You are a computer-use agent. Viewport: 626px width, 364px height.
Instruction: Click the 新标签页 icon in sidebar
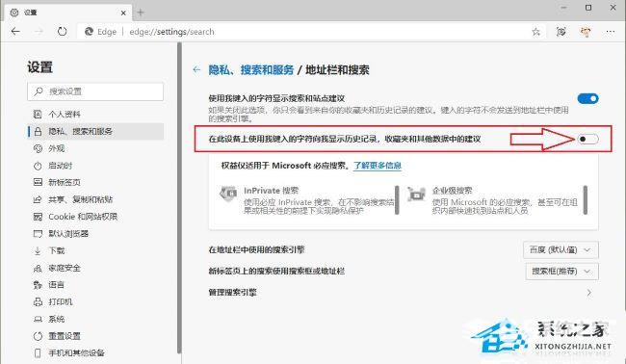coord(38,182)
